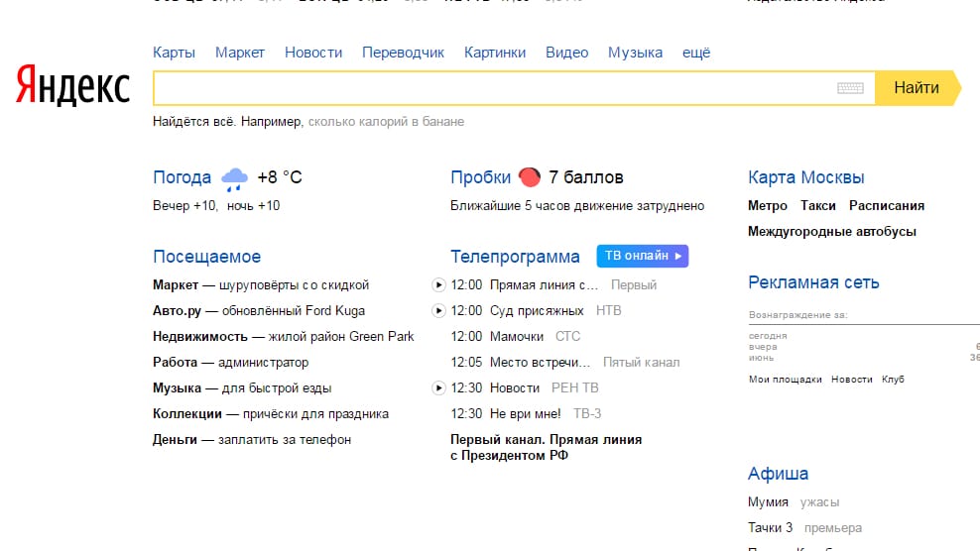Try the example query сколько калорий в банане
Screen dimensions: 980x551
click(386, 122)
